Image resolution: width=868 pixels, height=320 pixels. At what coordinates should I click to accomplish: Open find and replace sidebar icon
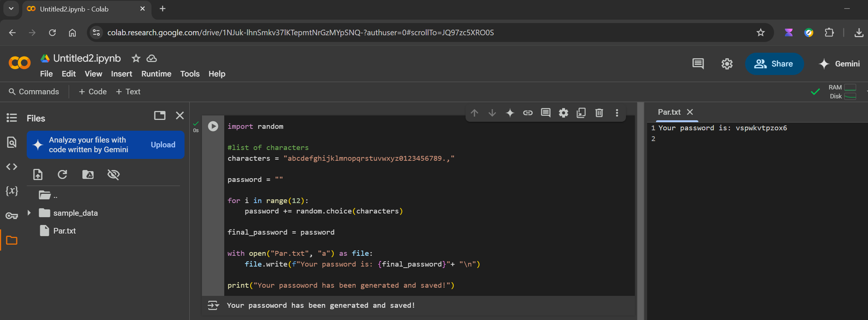click(x=12, y=142)
